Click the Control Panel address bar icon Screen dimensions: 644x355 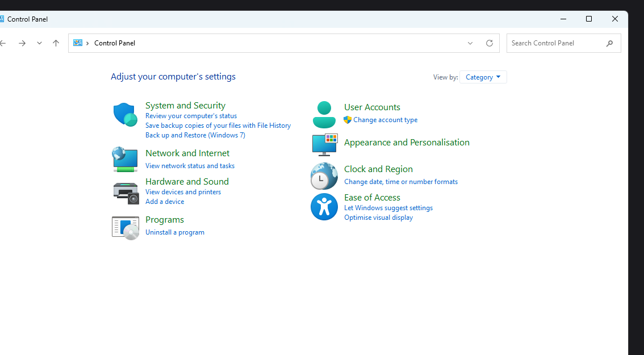coord(78,43)
